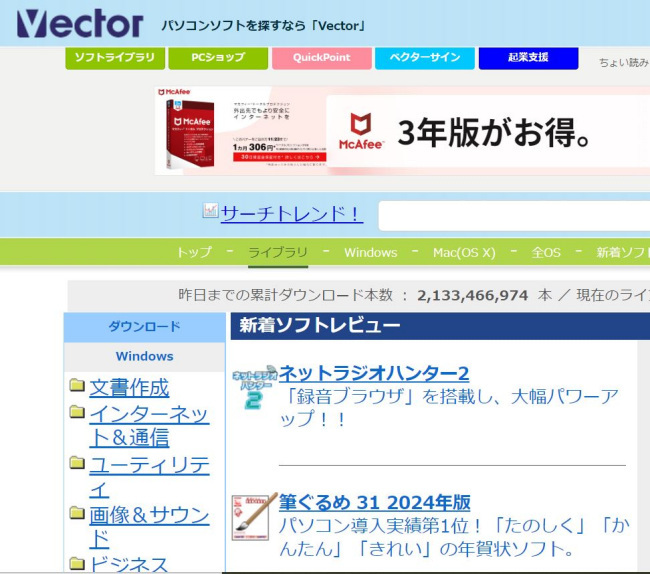Open the インターネット＆通信 category
The width and height of the screenshot is (650, 574).
[x=149, y=426]
